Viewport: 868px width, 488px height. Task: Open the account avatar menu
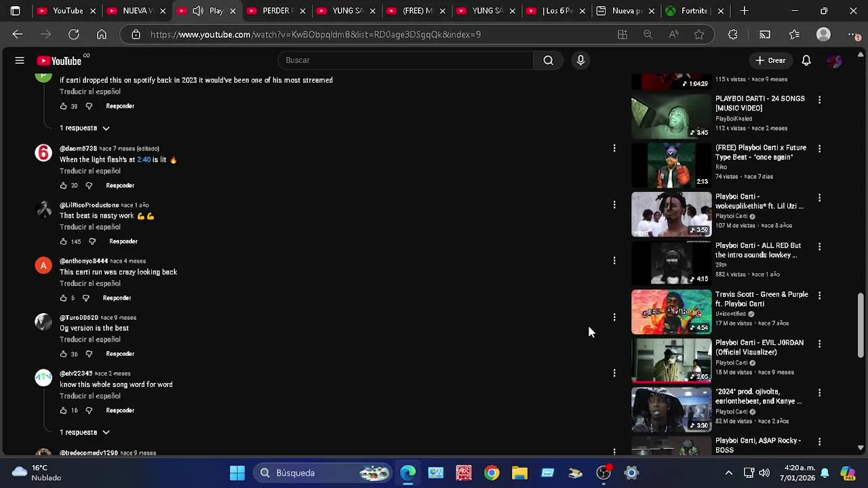tap(835, 60)
